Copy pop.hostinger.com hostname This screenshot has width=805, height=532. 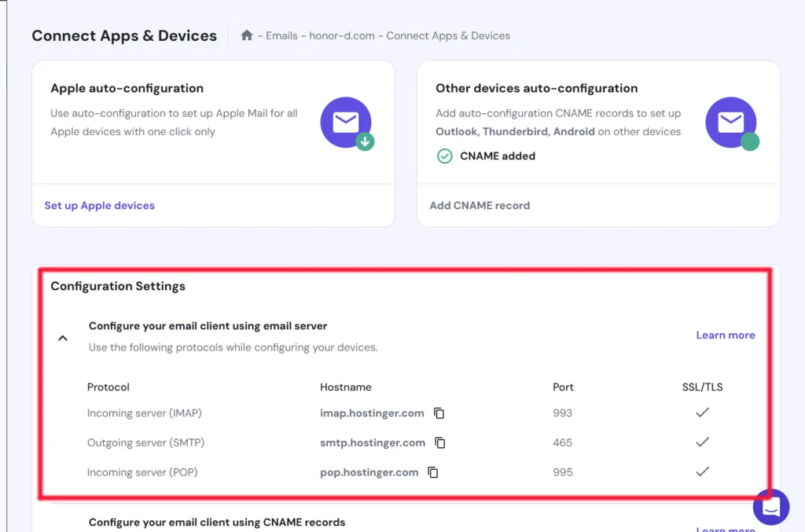click(x=433, y=472)
